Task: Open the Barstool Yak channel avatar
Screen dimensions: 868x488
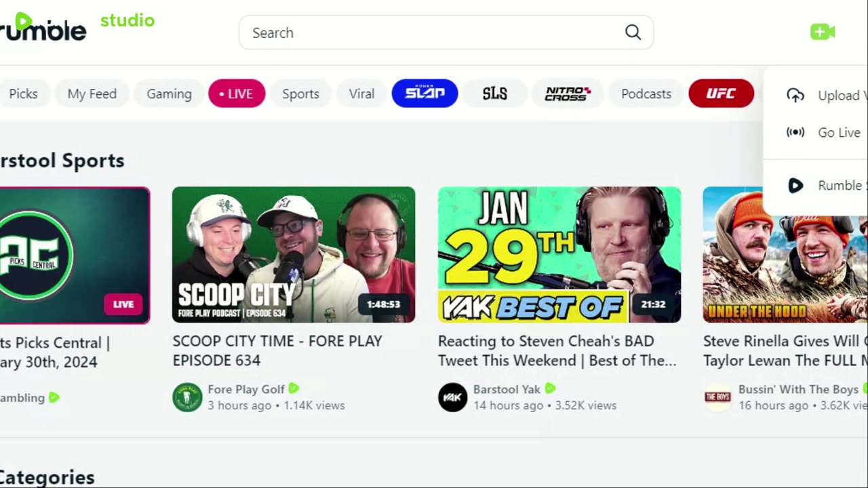Action: tap(452, 397)
